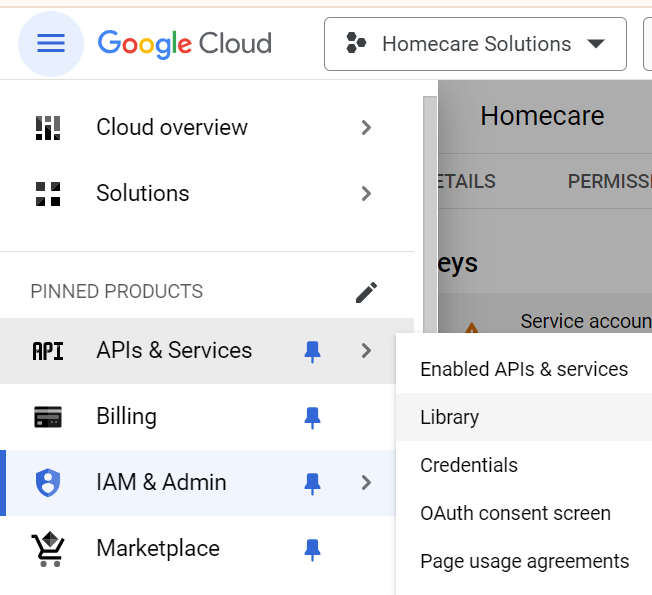Select Enabled APIs & services
The width and height of the screenshot is (652, 595).
[x=524, y=369]
